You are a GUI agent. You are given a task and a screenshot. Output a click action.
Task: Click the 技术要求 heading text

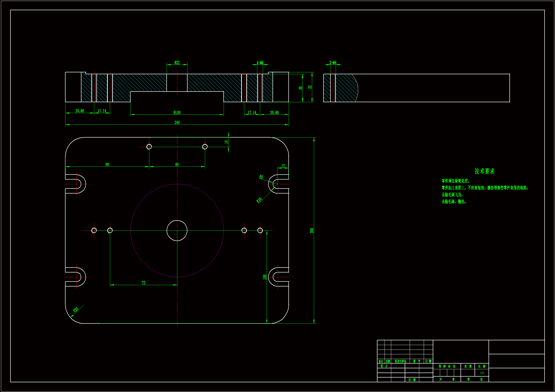coord(484,171)
